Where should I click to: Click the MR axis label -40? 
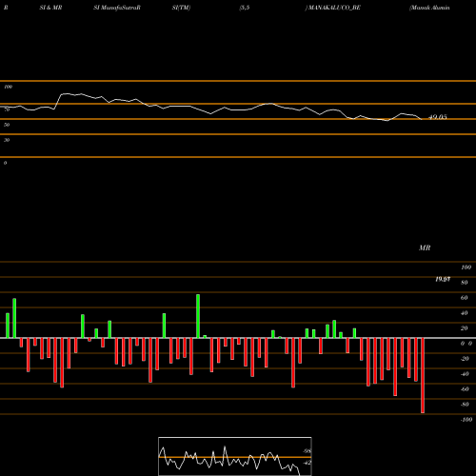(x=465, y=374)
